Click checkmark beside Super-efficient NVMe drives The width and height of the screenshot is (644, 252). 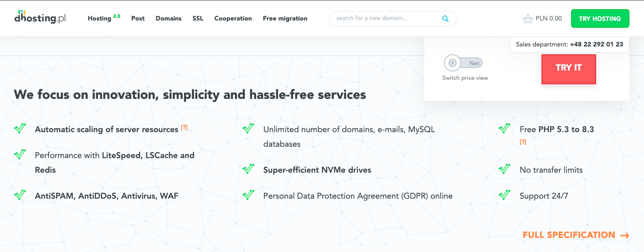pos(248,169)
